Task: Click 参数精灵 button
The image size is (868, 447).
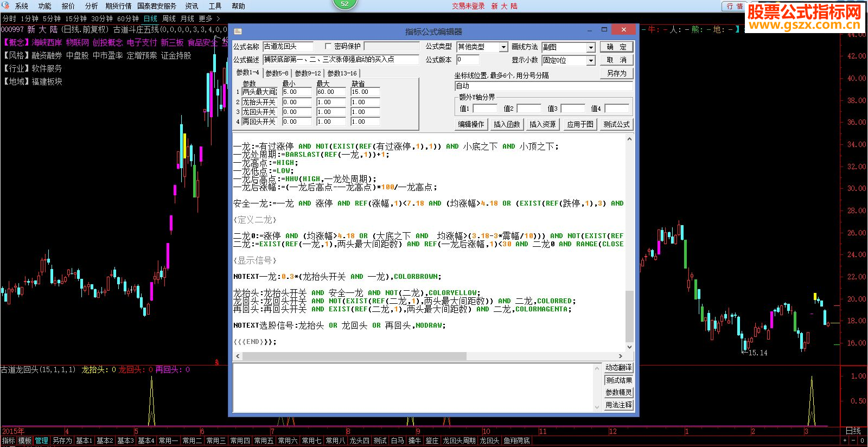Action: [x=618, y=393]
